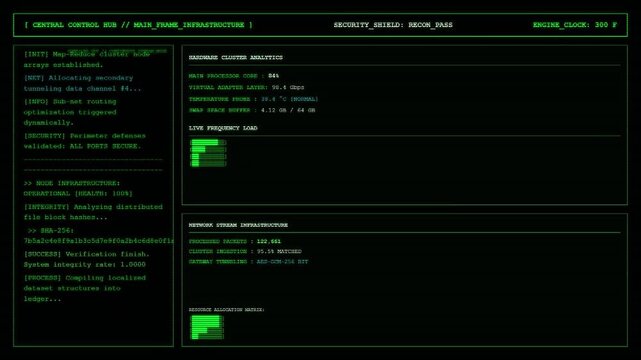This screenshot has width=641, height=360.
Task: Click the >> NODE INFRASTRUCTURE: OPERATIONAL status line
Action: click(78, 188)
